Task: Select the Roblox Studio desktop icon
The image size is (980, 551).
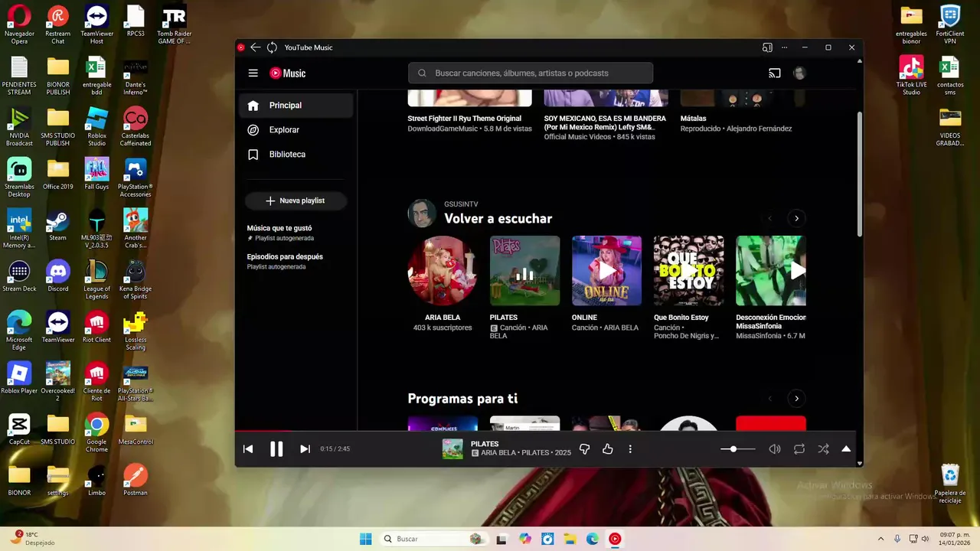Action: [96, 126]
